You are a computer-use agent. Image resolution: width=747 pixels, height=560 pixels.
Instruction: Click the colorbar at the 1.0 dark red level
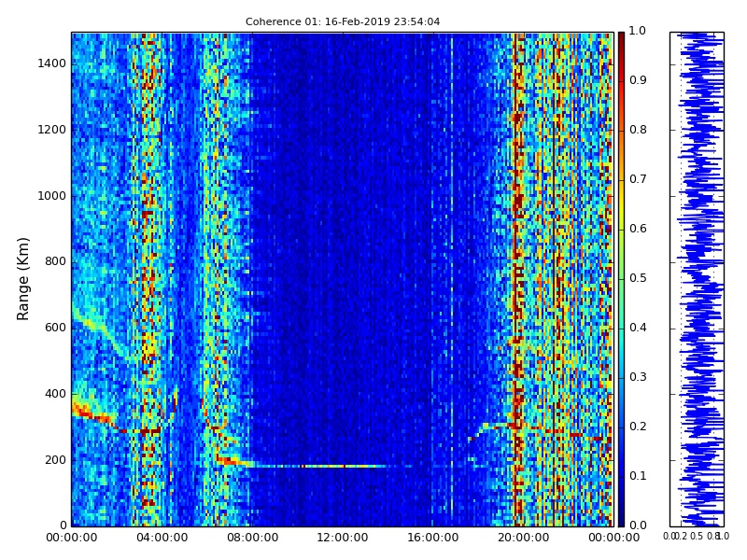coord(621,35)
